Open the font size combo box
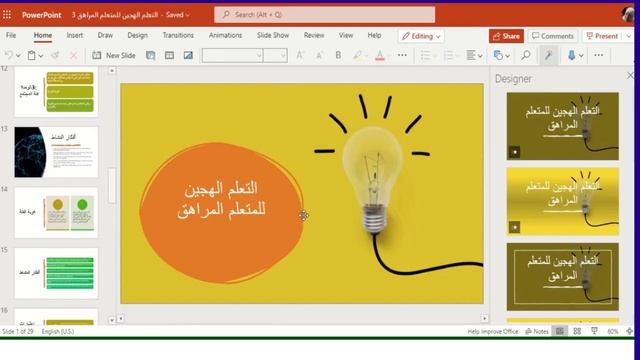 pos(275,55)
